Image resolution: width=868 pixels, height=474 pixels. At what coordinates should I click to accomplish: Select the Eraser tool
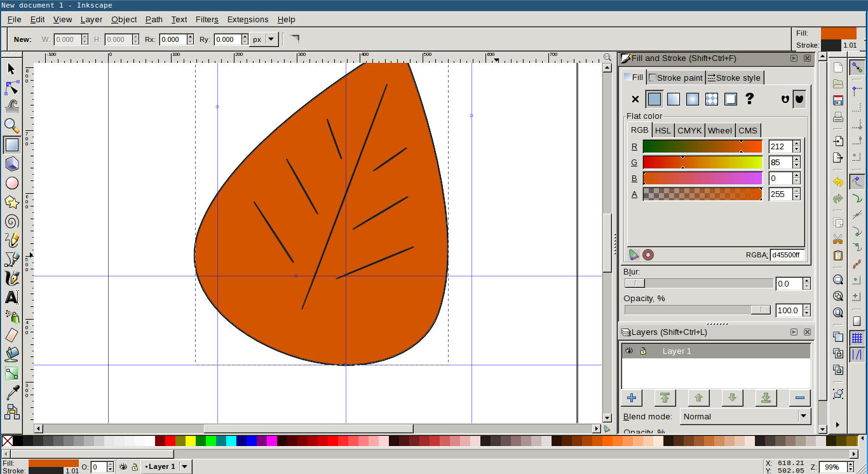[x=11, y=335]
